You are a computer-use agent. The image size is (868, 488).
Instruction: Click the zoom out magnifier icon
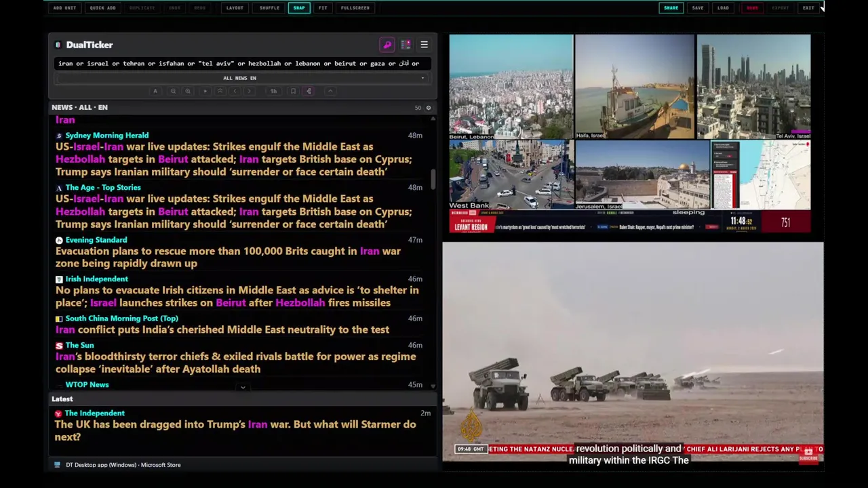click(173, 91)
